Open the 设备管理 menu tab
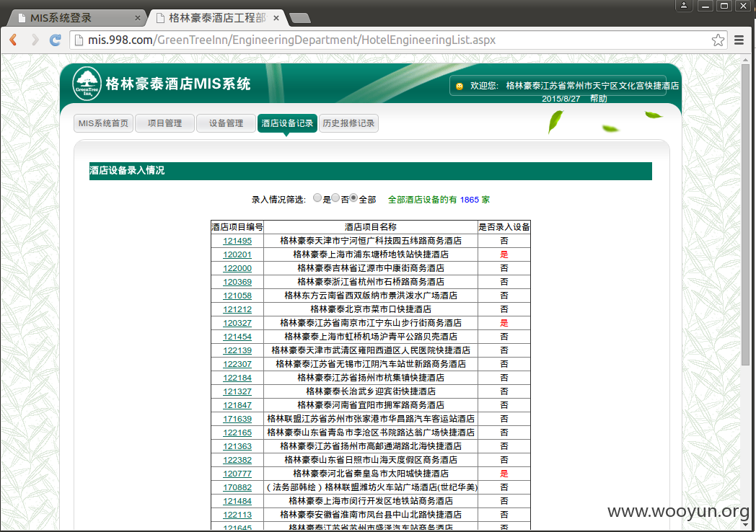The image size is (756, 532). coord(226,123)
